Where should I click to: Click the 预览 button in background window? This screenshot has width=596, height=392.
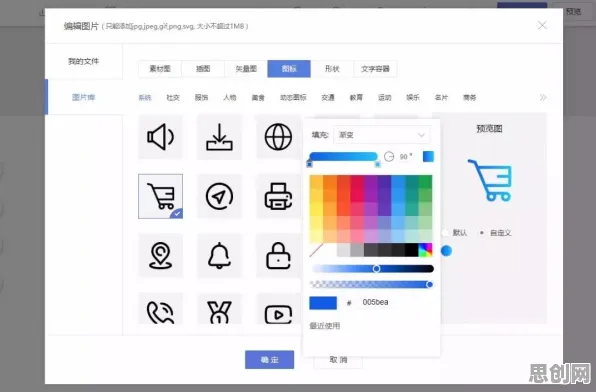tap(573, 12)
